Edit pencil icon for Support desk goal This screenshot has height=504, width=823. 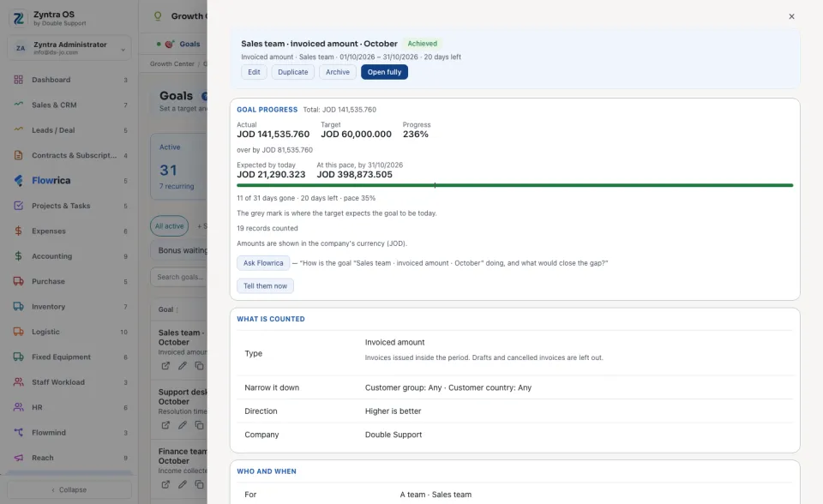click(182, 425)
